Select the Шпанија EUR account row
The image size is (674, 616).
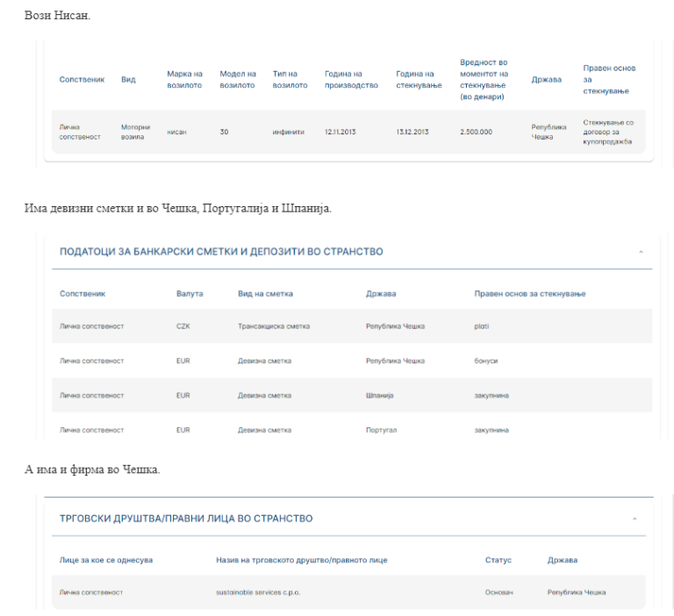click(x=352, y=396)
